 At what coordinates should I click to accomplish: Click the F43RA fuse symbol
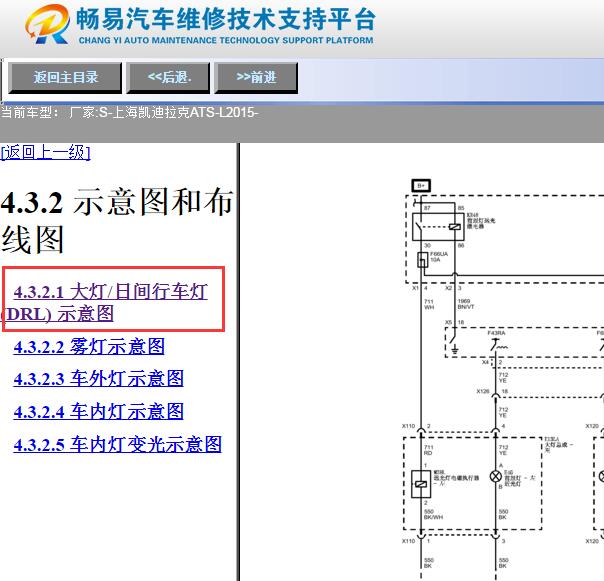pyautogui.click(x=498, y=344)
